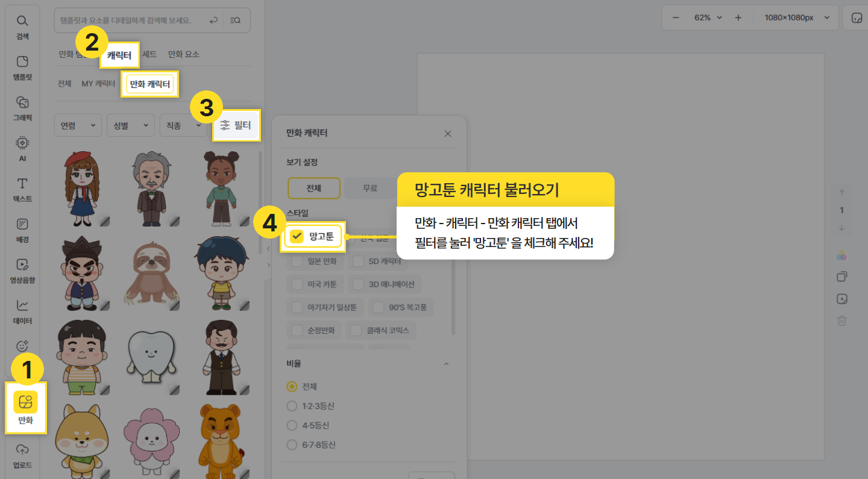Viewport: 868px width, 479px height.
Task: Switch to the 캐릭터 tab
Action: pyautogui.click(x=119, y=55)
